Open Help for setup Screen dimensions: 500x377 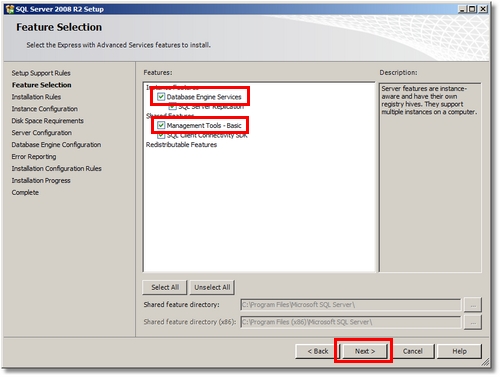pyautogui.click(x=459, y=351)
